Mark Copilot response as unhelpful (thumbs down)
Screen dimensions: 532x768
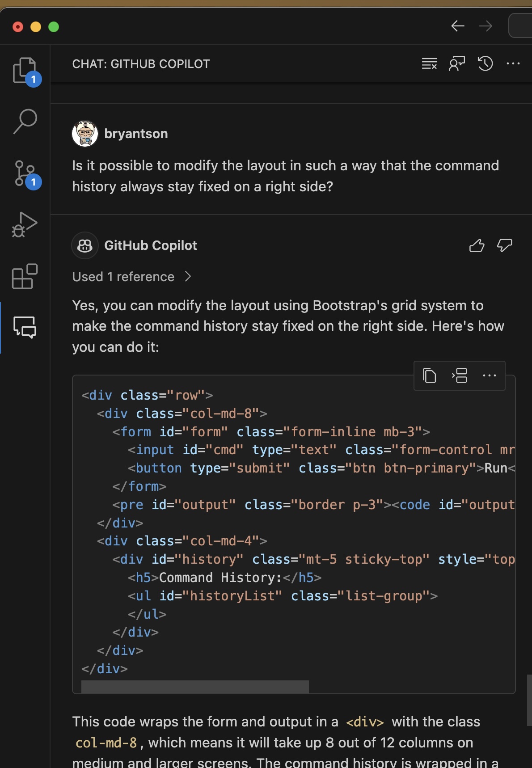(505, 245)
